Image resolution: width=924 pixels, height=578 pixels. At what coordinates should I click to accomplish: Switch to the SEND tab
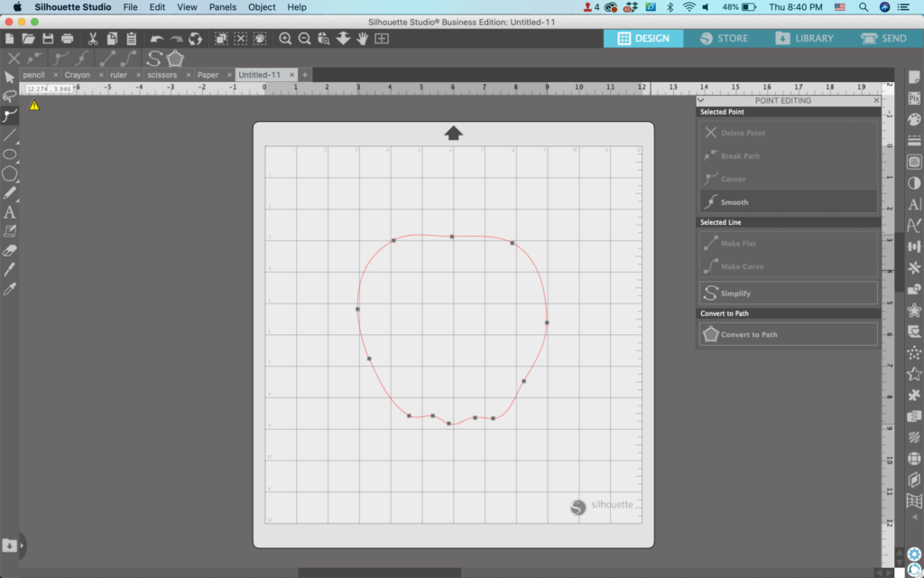[884, 38]
